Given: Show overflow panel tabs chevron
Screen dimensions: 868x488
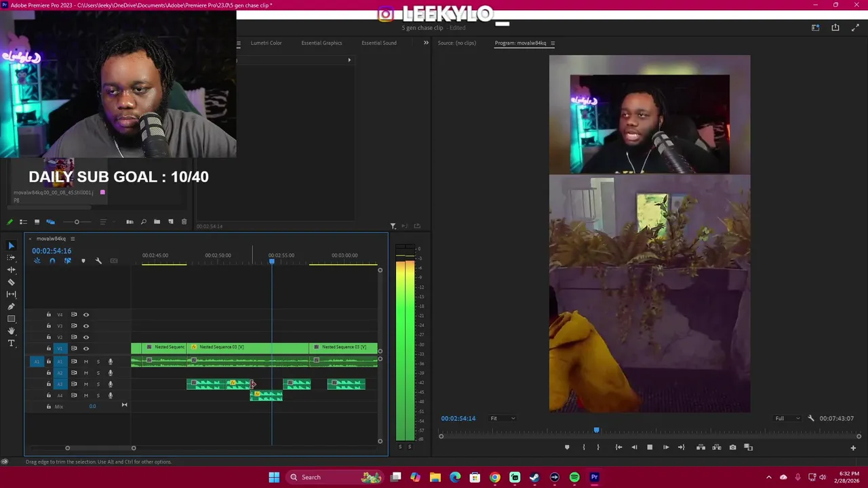Looking at the screenshot, I should 426,43.
